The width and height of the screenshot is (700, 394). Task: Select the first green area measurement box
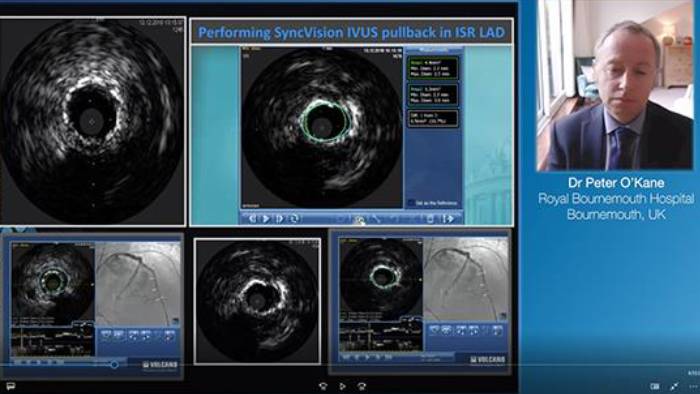click(x=433, y=68)
